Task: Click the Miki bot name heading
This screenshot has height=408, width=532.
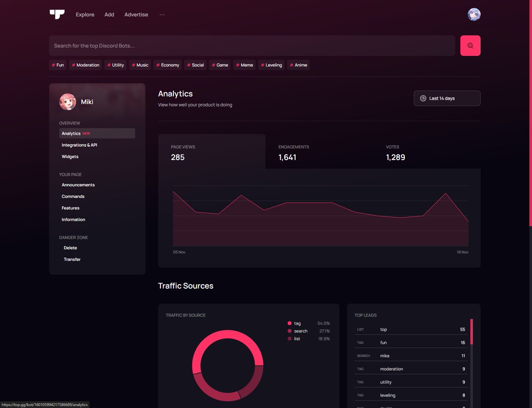Action: 87,102
